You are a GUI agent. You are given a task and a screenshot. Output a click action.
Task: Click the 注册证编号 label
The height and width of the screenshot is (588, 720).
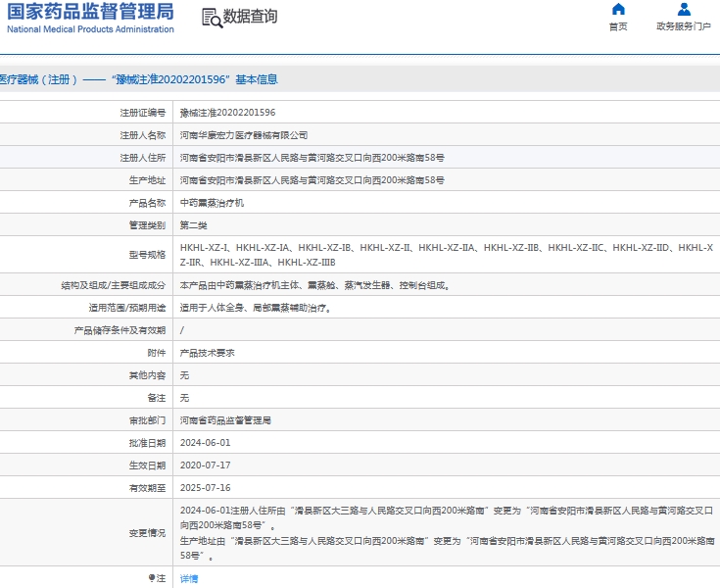coord(143,113)
